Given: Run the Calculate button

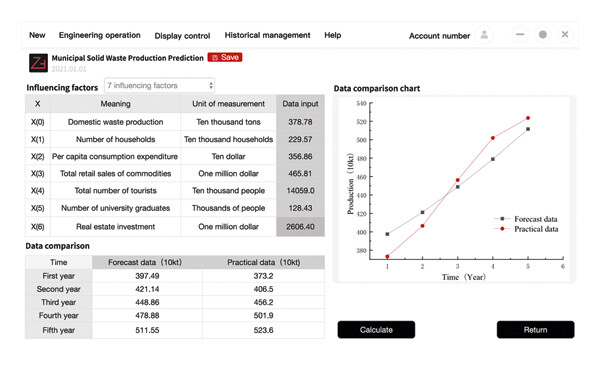Looking at the screenshot, I should [x=376, y=330].
